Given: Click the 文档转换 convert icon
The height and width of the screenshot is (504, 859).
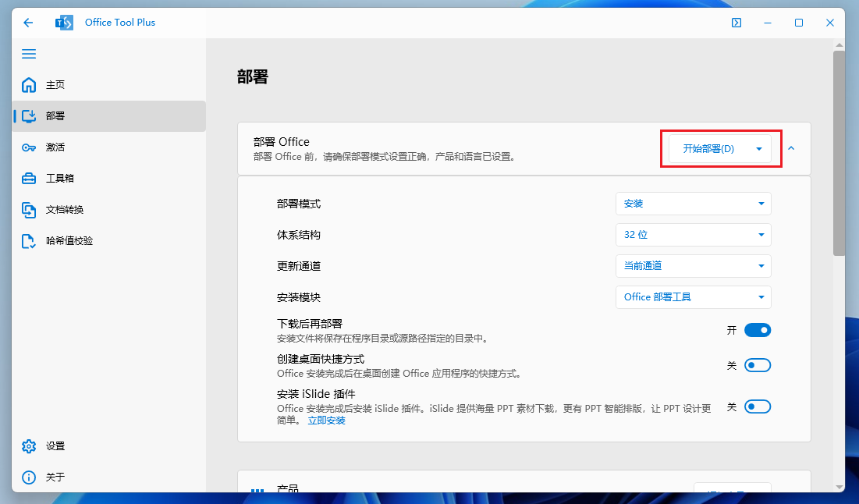Looking at the screenshot, I should [x=29, y=210].
